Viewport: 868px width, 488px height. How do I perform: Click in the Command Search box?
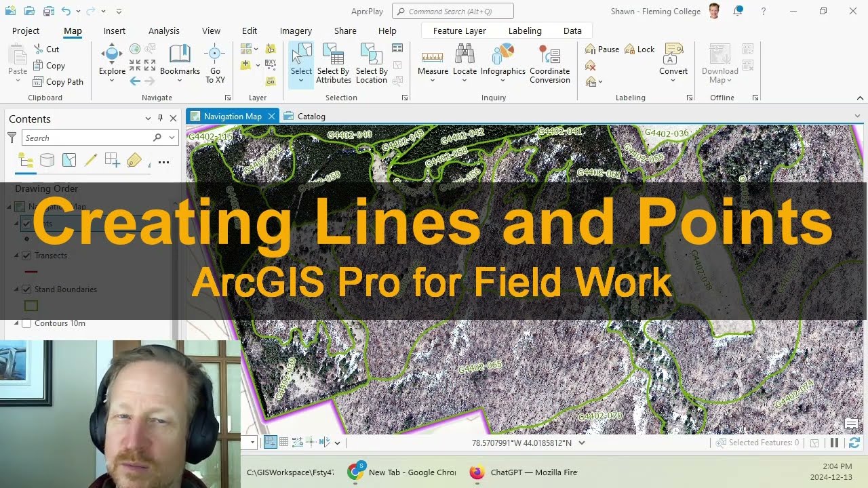[453, 12]
